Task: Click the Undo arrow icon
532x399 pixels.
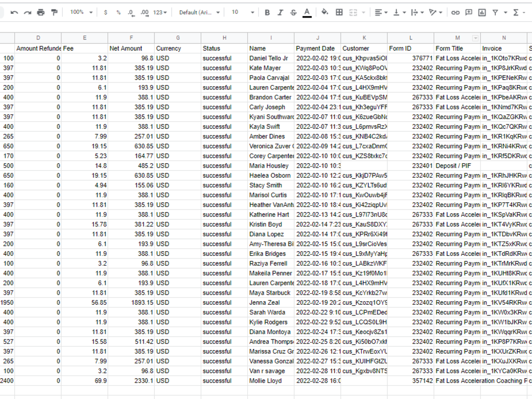Action: pyautogui.click(x=14, y=13)
